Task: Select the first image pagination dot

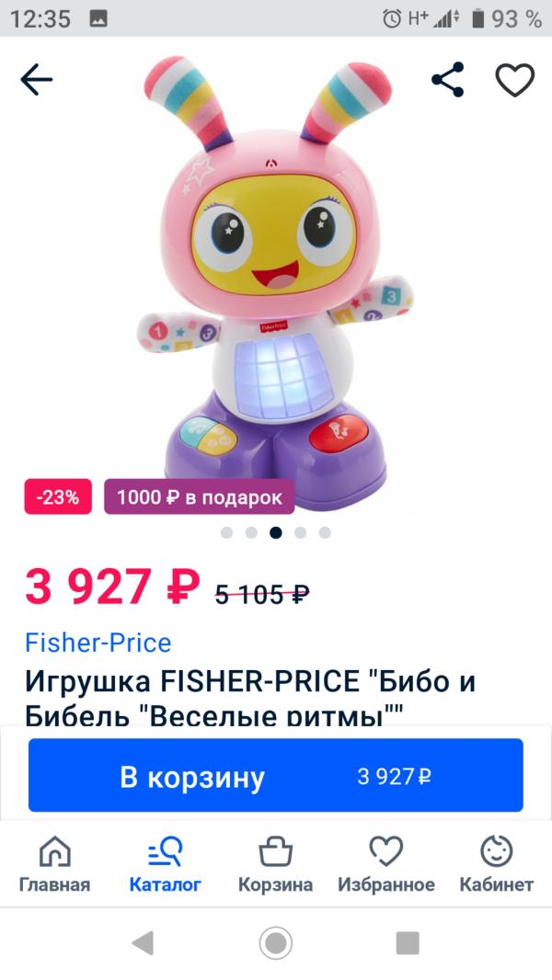Action: click(227, 532)
